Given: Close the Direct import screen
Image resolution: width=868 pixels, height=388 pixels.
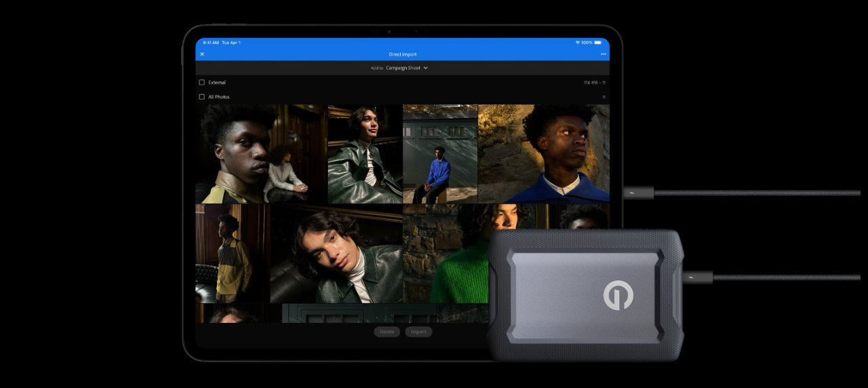Looking at the screenshot, I should click(202, 54).
